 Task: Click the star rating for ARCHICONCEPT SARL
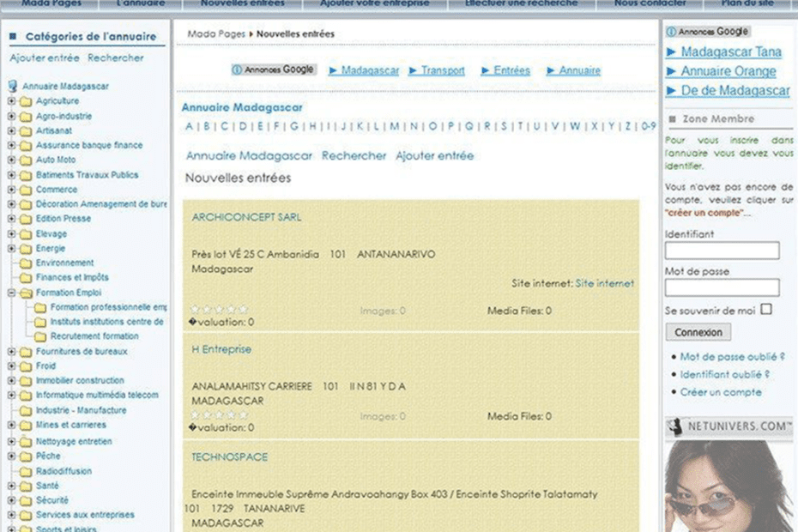tap(219, 309)
